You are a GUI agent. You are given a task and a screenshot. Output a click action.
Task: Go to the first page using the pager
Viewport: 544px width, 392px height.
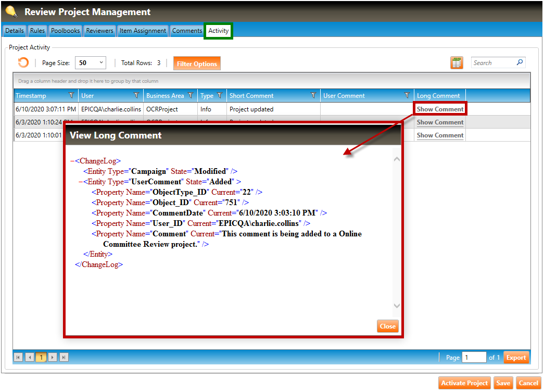(x=18, y=357)
